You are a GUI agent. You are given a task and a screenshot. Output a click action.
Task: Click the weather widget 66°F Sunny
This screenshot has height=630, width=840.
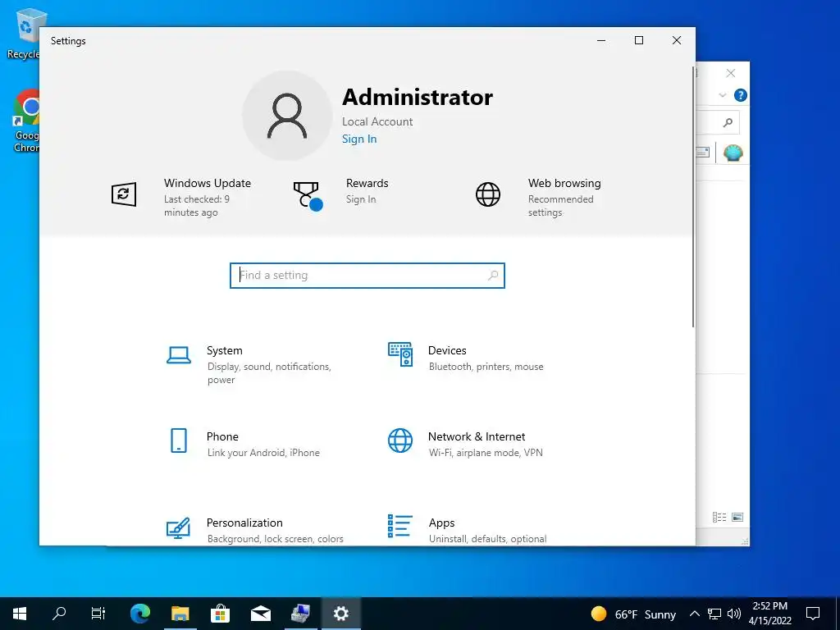coord(633,614)
